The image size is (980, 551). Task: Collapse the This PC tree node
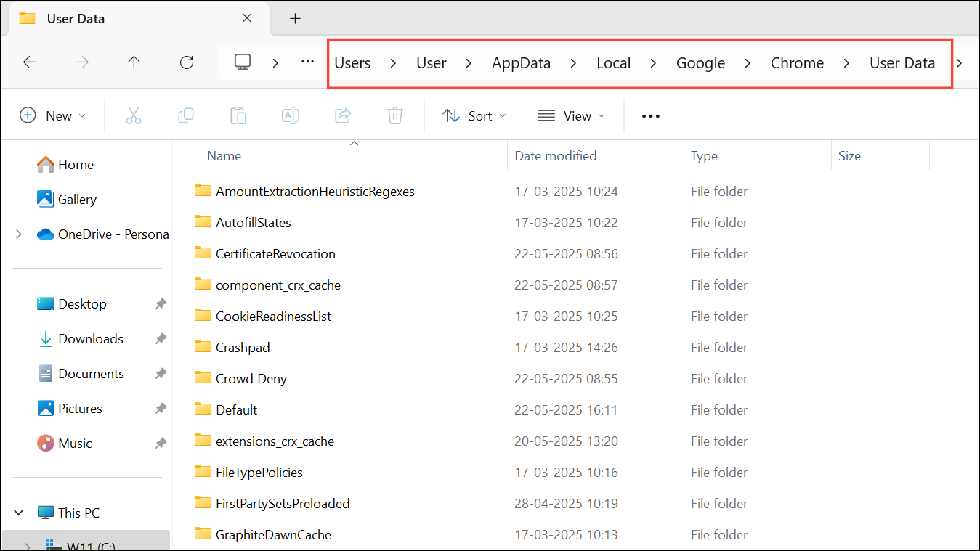click(x=19, y=513)
